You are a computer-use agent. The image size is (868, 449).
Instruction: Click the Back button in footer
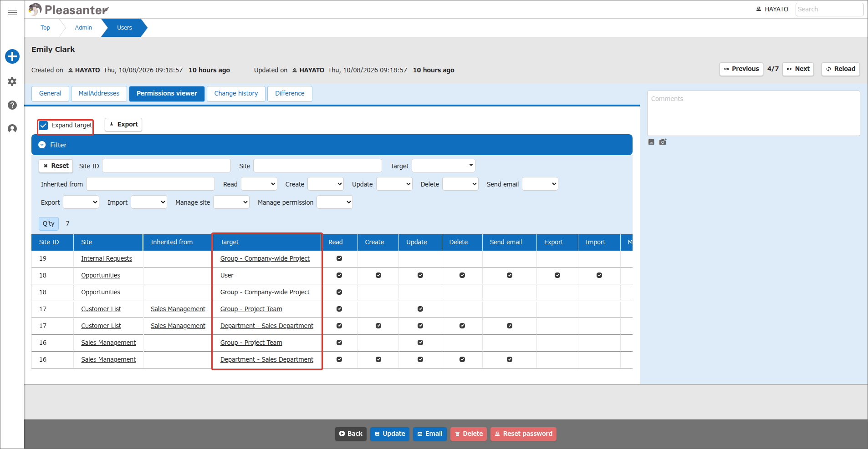click(351, 434)
